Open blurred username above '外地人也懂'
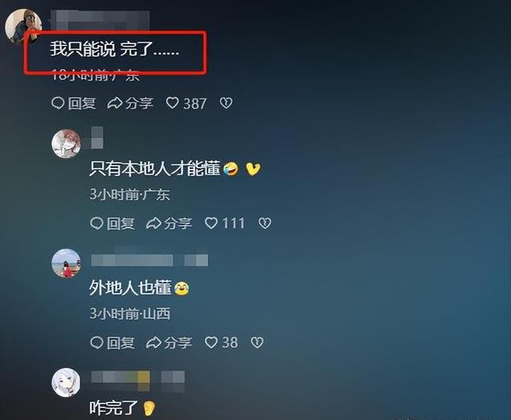 pyautogui.click(x=149, y=260)
